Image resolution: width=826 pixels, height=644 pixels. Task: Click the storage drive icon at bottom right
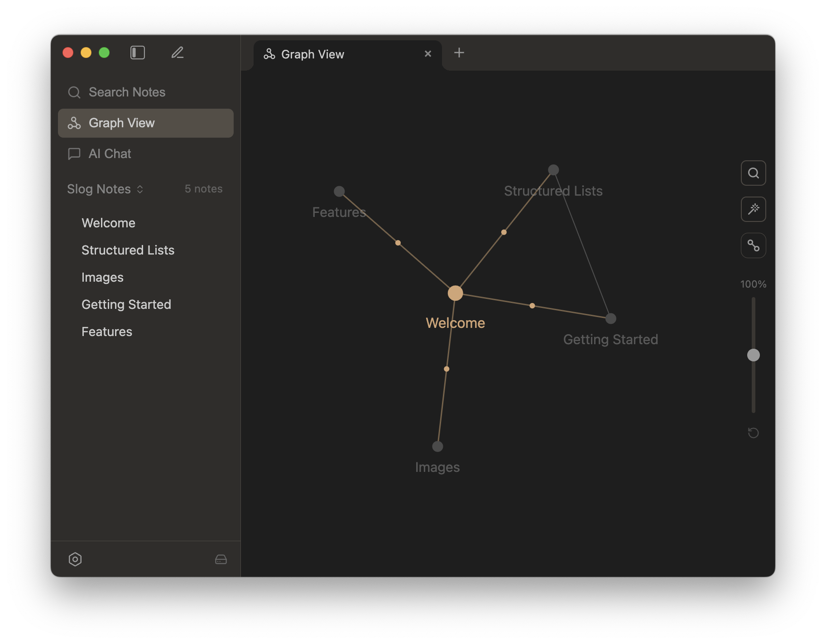click(x=221, y=559)
